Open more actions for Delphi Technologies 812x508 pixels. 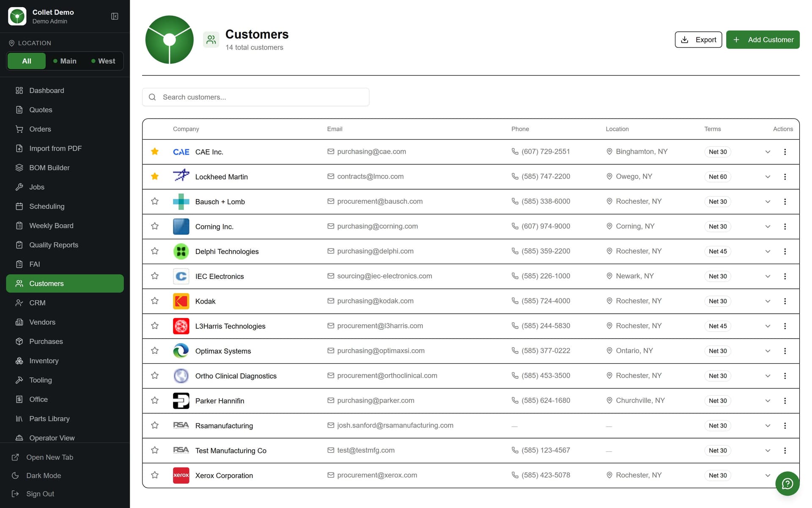pyautogui.click(x=785, y=251)
